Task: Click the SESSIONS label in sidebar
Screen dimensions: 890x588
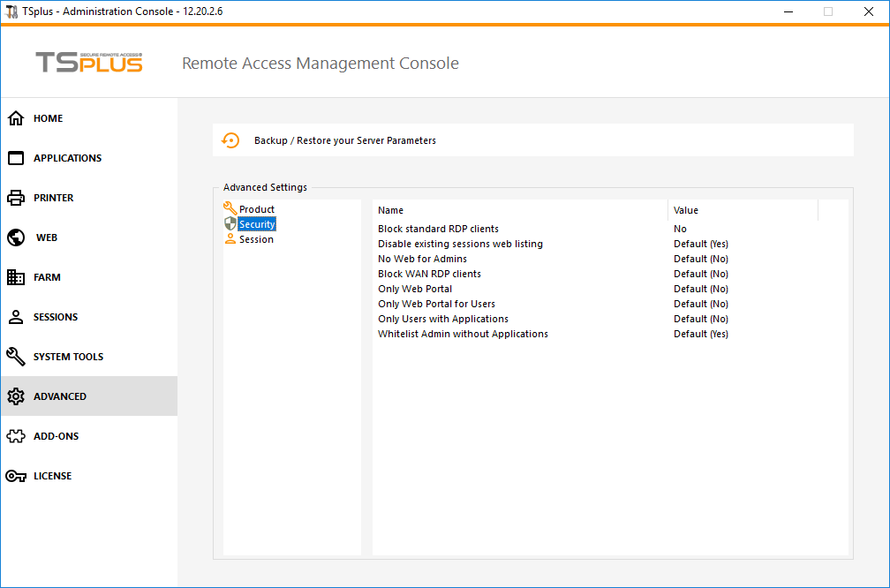Action: tap(56, 317)
